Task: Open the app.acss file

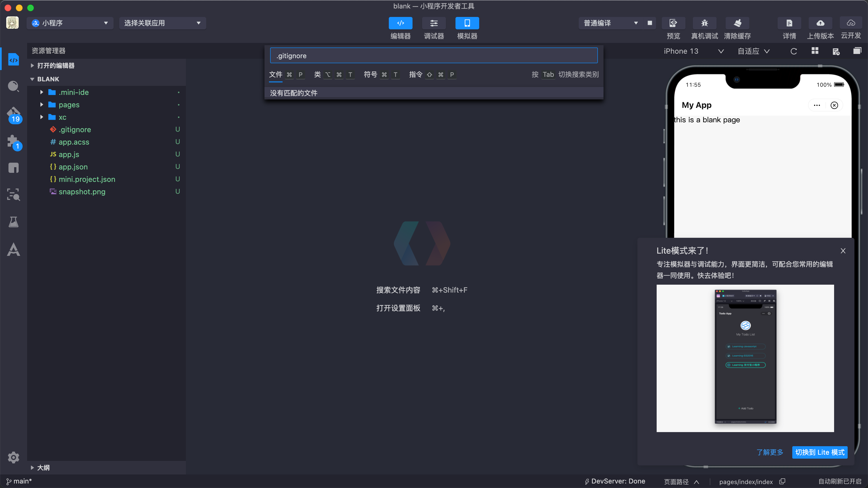Action: 107,142
